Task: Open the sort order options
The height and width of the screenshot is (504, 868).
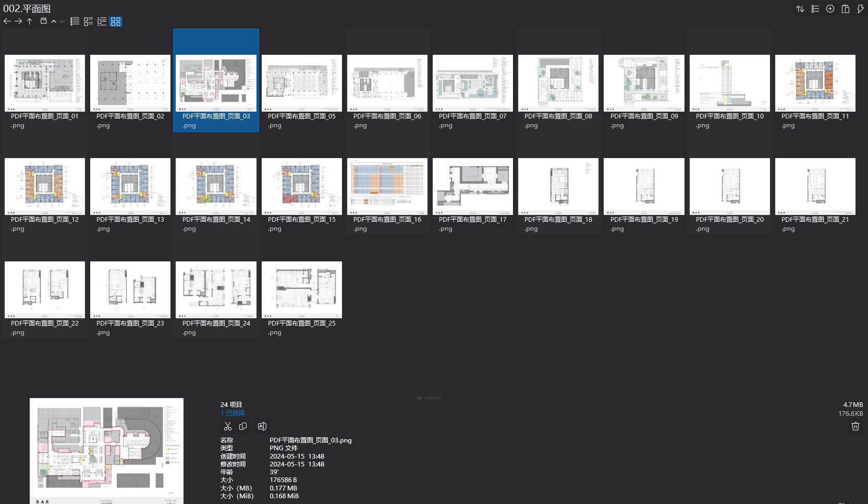Action: 800,9
